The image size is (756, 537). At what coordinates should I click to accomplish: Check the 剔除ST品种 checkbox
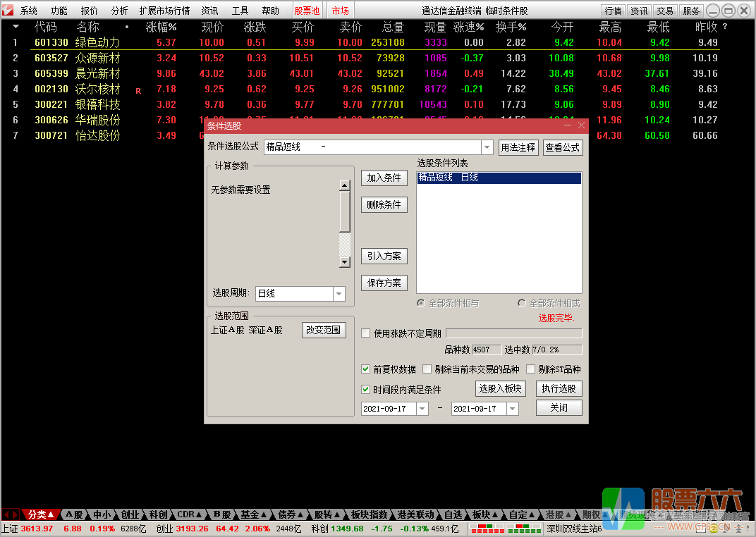530,369
